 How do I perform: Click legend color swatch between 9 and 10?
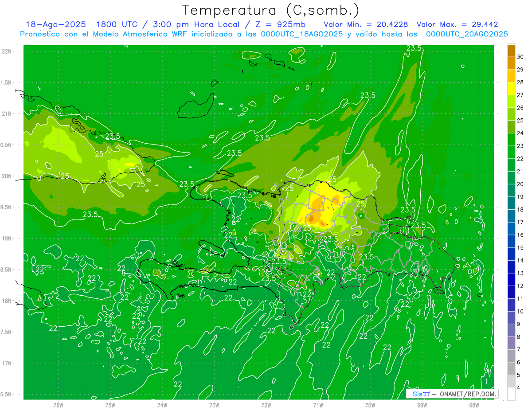point(512,318)
